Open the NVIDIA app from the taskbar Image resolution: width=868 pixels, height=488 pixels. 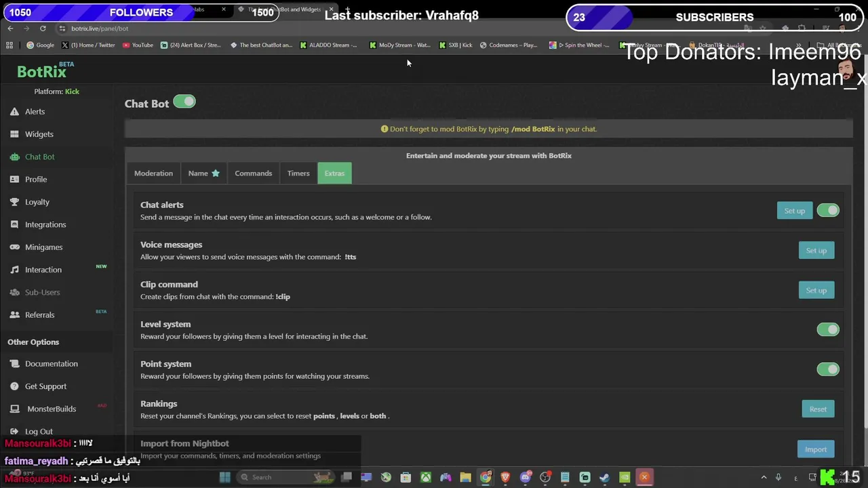coord(625,477)
